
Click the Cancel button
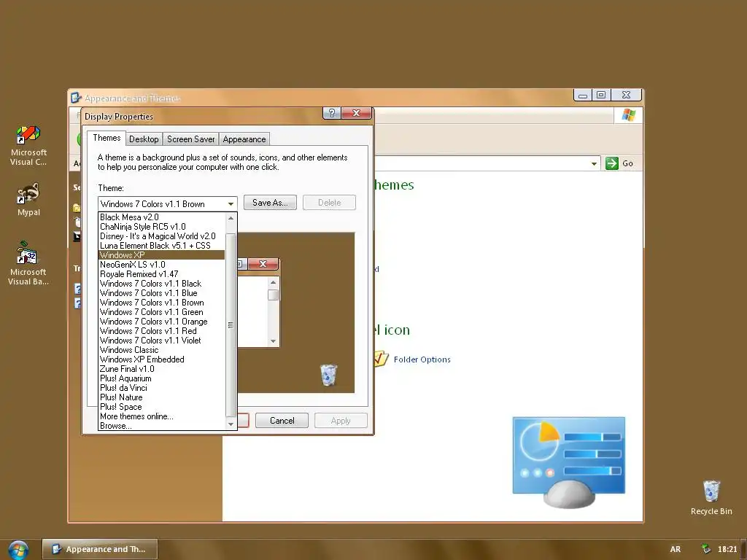[x=282, y=421]
